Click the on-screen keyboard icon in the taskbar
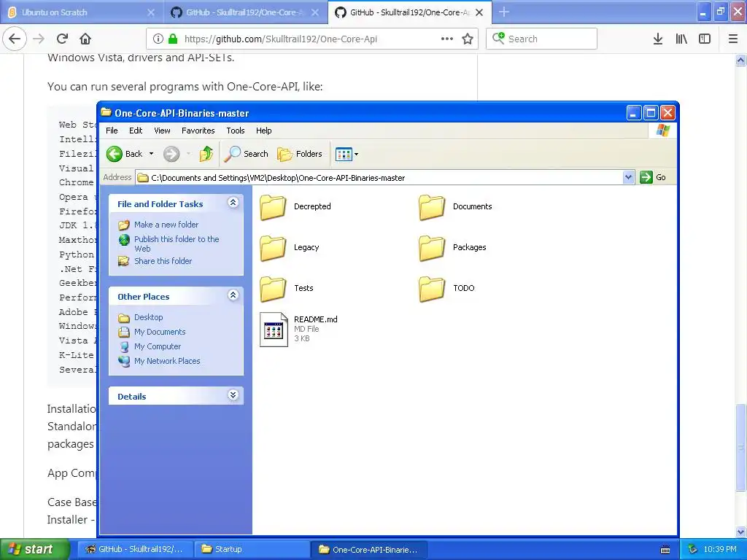The image size is (747, 560). (665, 550)
